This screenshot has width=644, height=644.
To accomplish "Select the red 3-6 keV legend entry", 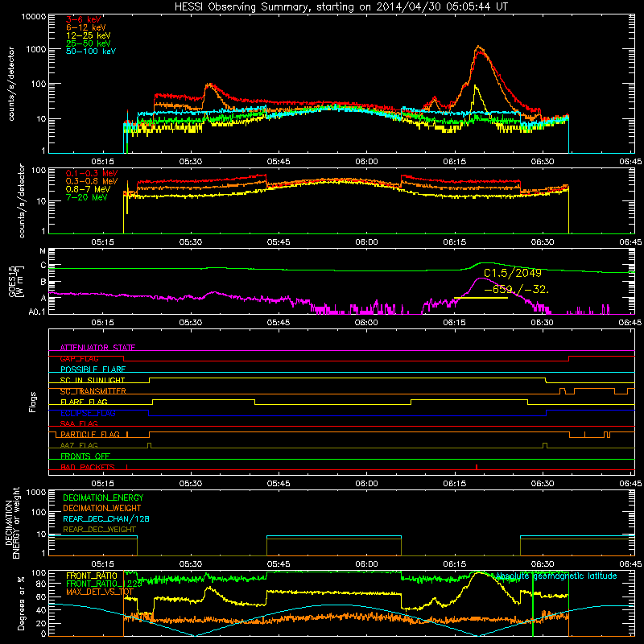I will [84, 19].
